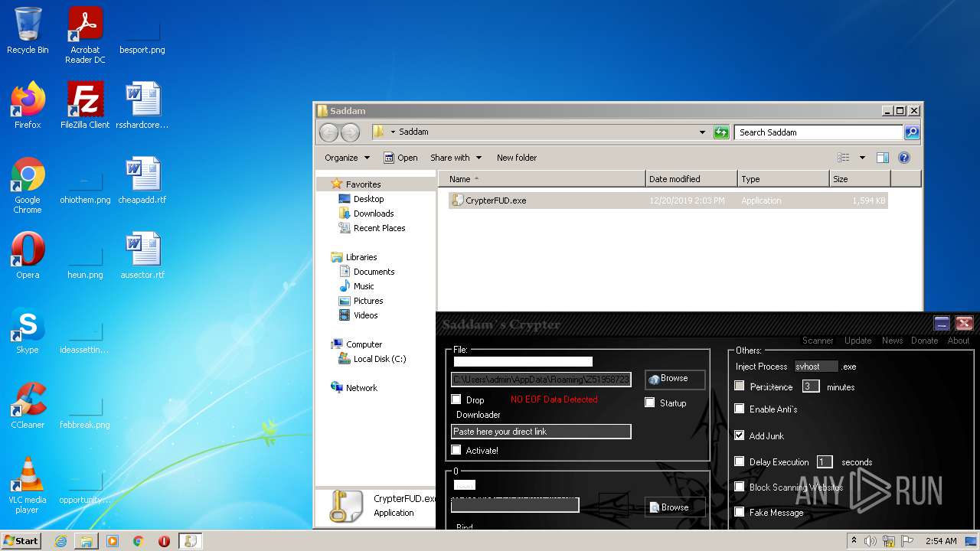
Task: Check Block Scanning Websites option
Action: coord(740,486)
